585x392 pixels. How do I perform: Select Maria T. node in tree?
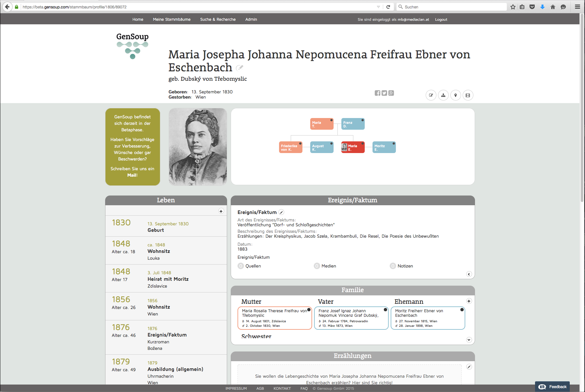coord(322,124)
